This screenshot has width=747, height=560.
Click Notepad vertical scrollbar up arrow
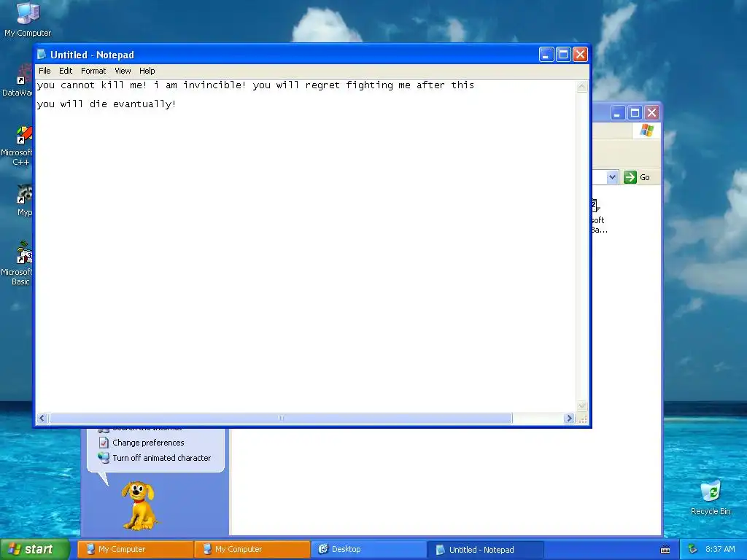tap(581, 87)
